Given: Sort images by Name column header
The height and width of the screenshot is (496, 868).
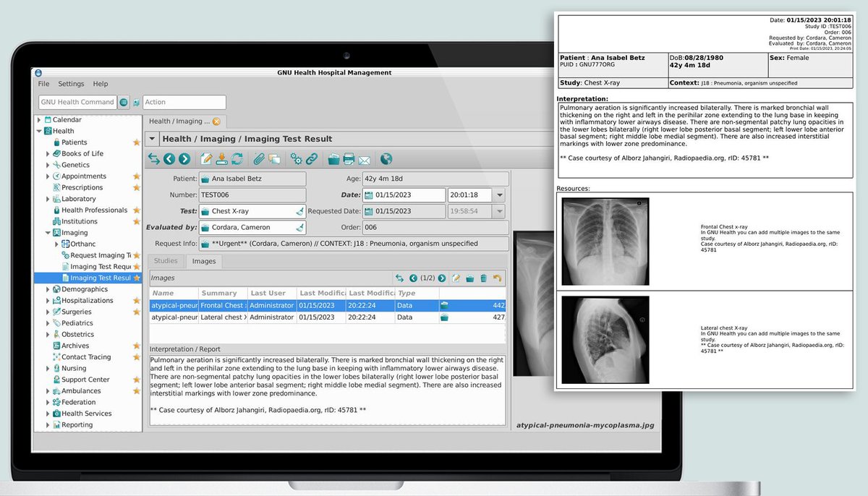Looking at the screenshot, I should point(174,294).
